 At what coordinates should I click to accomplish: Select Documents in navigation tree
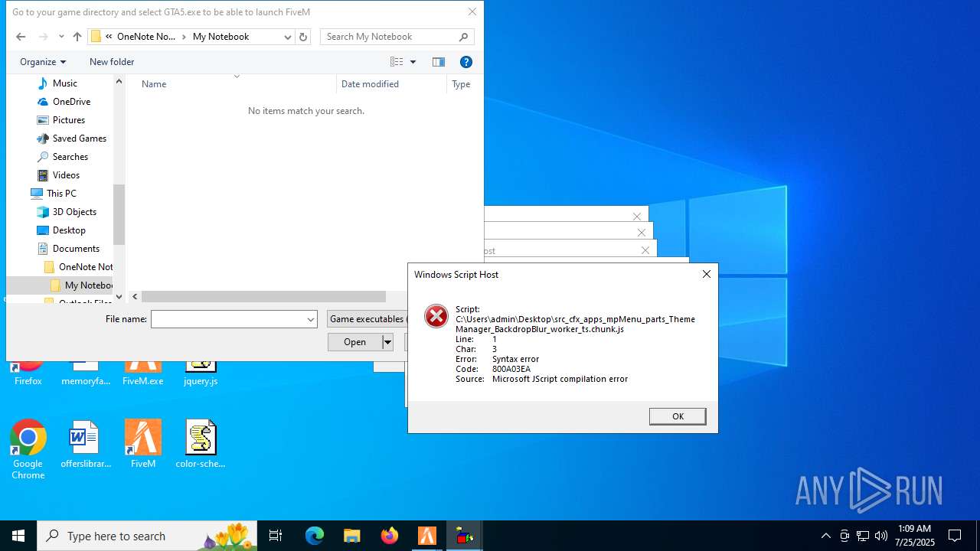click(76, 249)
